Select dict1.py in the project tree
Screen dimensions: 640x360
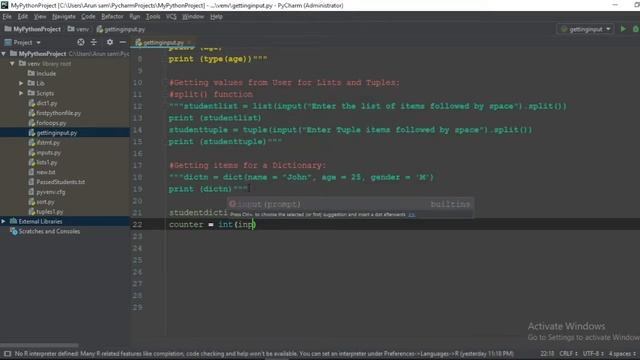point(43,103)
